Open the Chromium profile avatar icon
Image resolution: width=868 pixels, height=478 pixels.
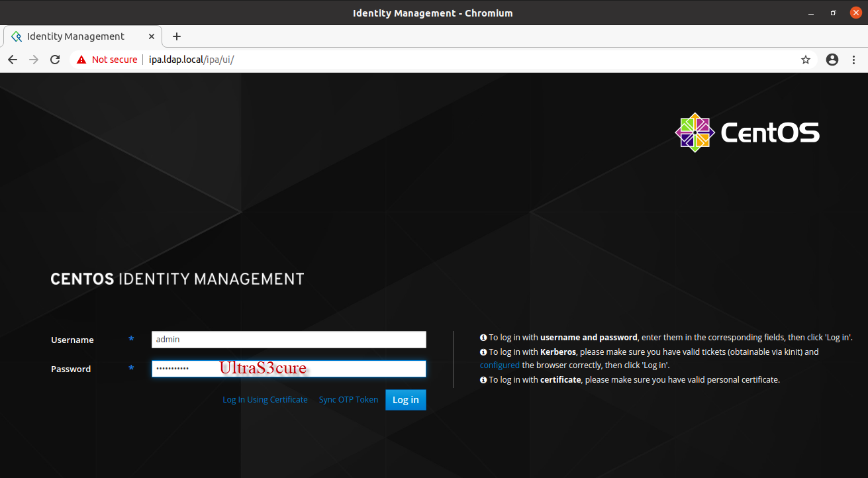click(x=832, y=60)
